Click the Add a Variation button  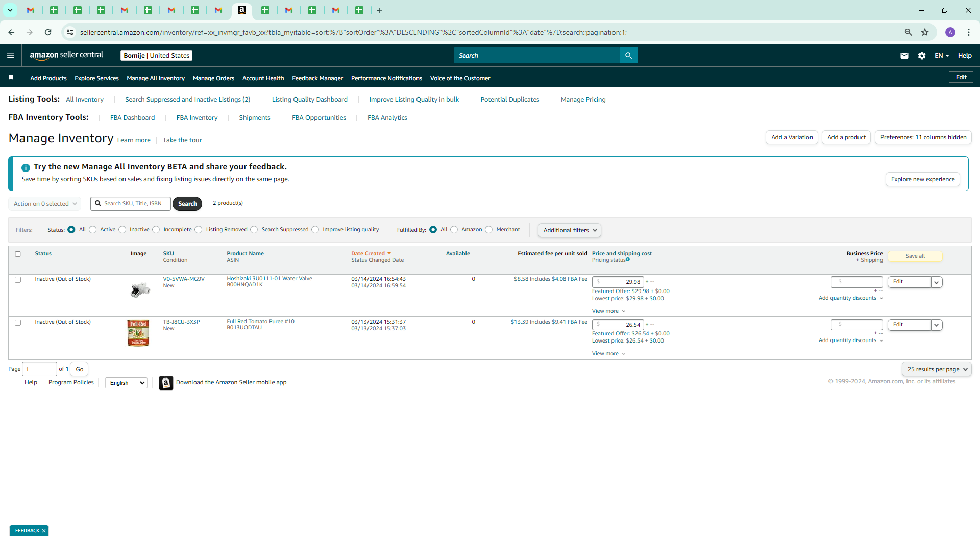coord(792,137)
